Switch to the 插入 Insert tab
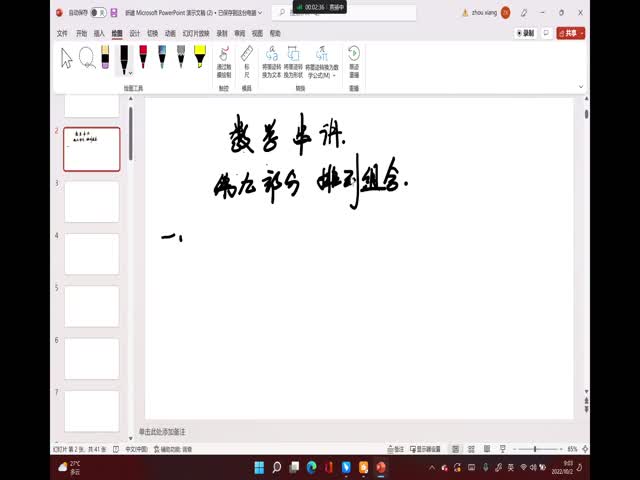The image size is (640, 480). (x=99, y=33)
